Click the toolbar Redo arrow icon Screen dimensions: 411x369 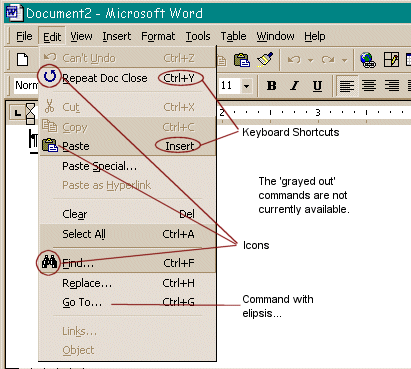click(328, 60)
